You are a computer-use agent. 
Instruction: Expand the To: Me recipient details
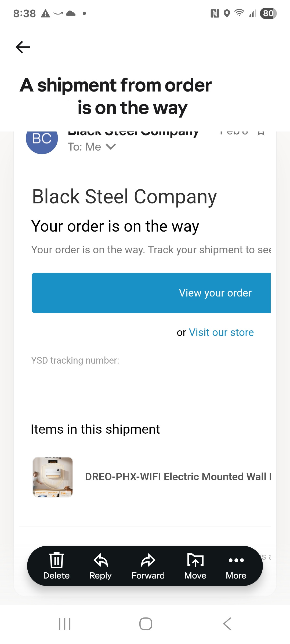111,147
